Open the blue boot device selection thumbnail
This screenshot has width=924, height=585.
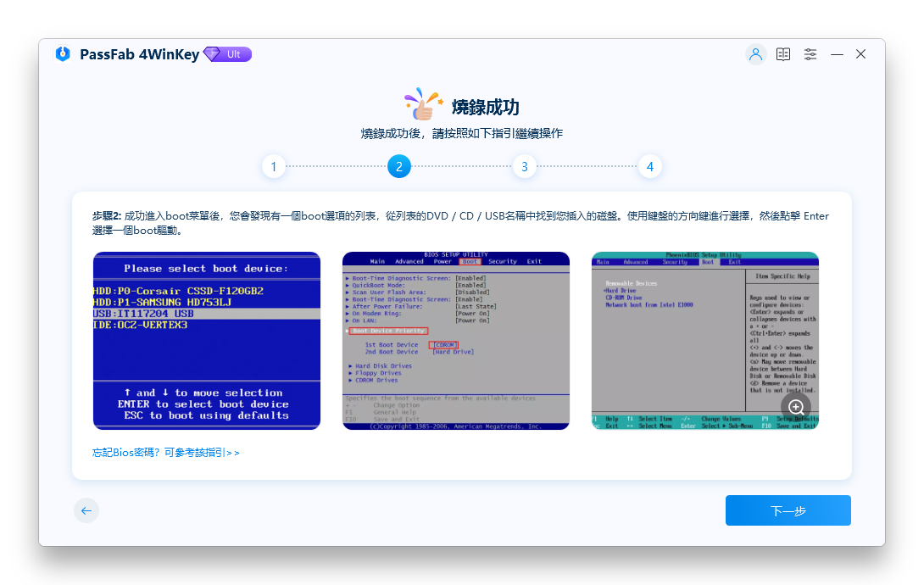[x=207, y=341]
